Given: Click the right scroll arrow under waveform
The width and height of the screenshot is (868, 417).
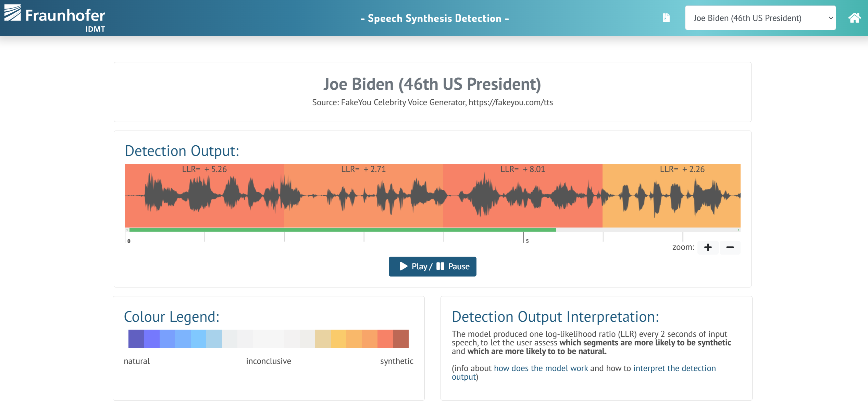Looking at the screenshot, I should click(x=738, y=230).
